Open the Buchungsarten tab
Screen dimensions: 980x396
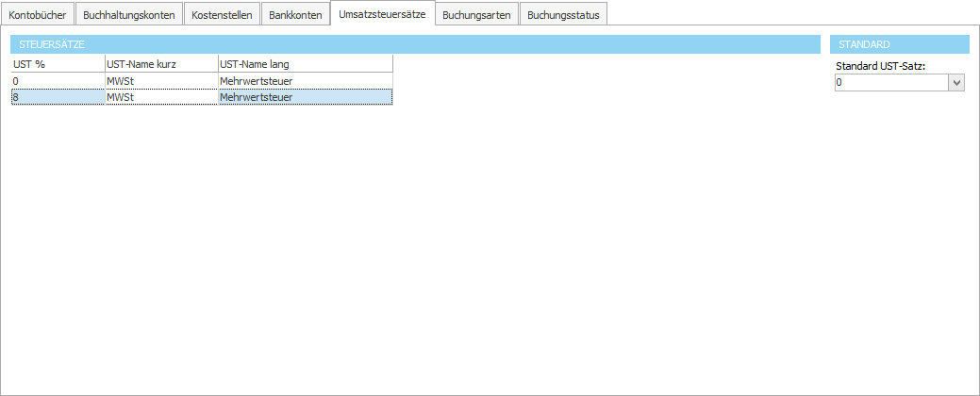(x=476, y=15)
